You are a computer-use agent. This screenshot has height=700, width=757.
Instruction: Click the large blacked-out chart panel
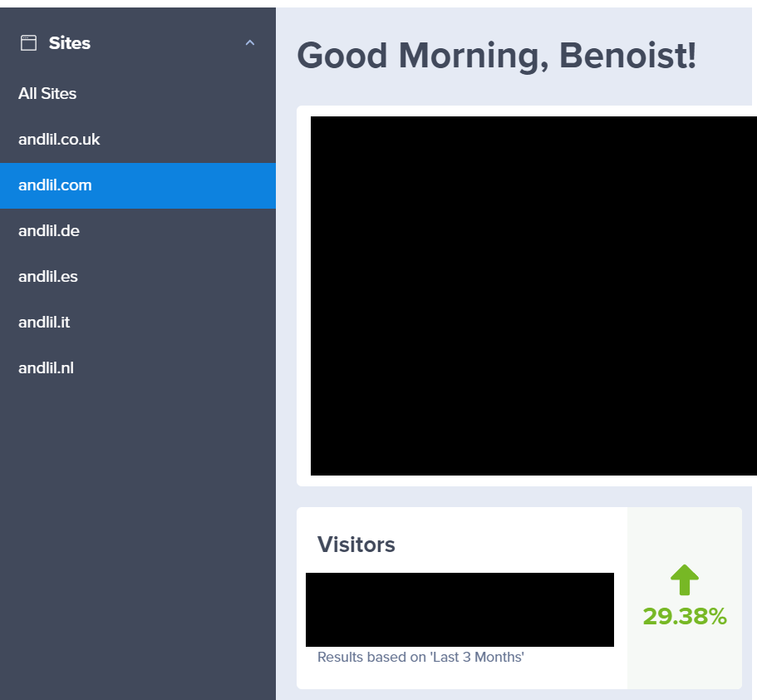(x=532, y=295)
